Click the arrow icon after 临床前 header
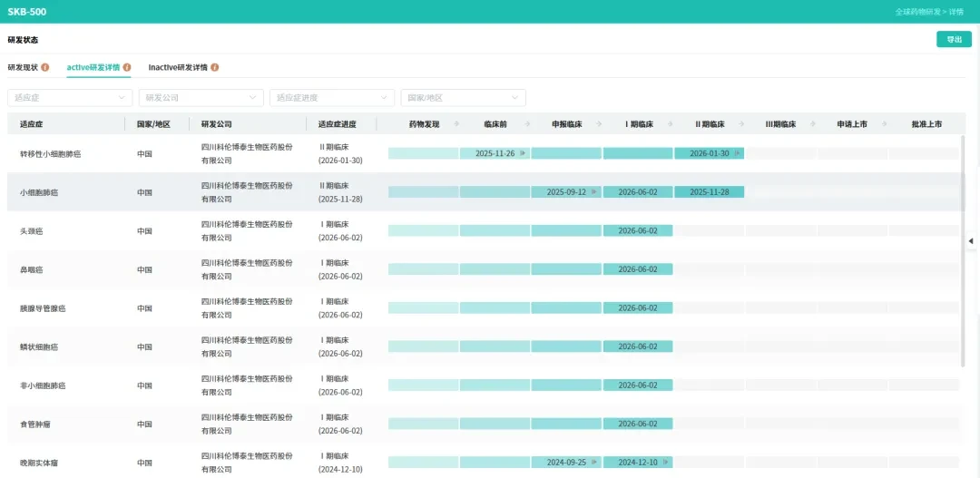Image resolution: width=980 pixels, height=478 pixels. [x=527, y=124]
